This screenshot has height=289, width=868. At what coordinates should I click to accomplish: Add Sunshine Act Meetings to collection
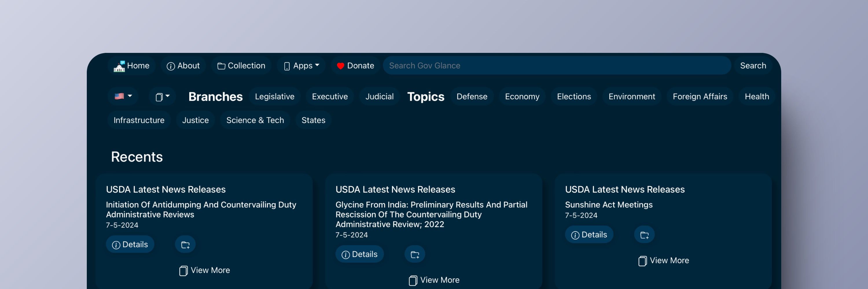[x=645, y=234]
